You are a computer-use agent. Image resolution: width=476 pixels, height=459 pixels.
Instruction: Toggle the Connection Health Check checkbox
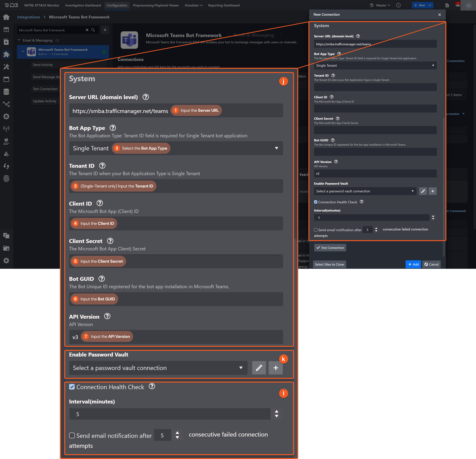click(x=316, y=202)
